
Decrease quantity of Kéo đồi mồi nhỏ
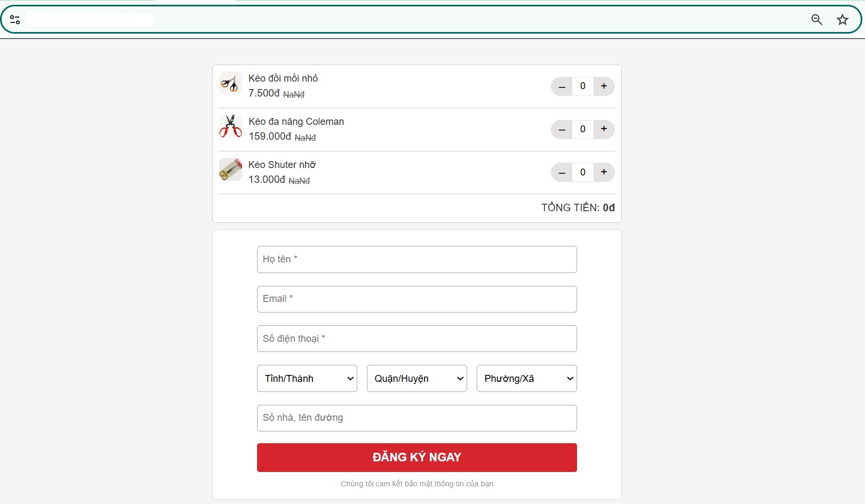pyautogui.click(x=562, y=86)
